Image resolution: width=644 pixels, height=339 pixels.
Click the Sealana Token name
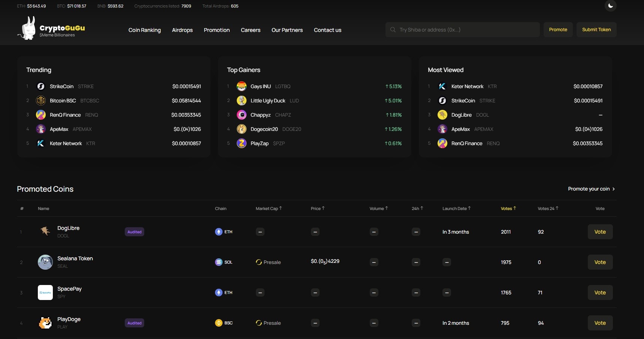[75, 258]
